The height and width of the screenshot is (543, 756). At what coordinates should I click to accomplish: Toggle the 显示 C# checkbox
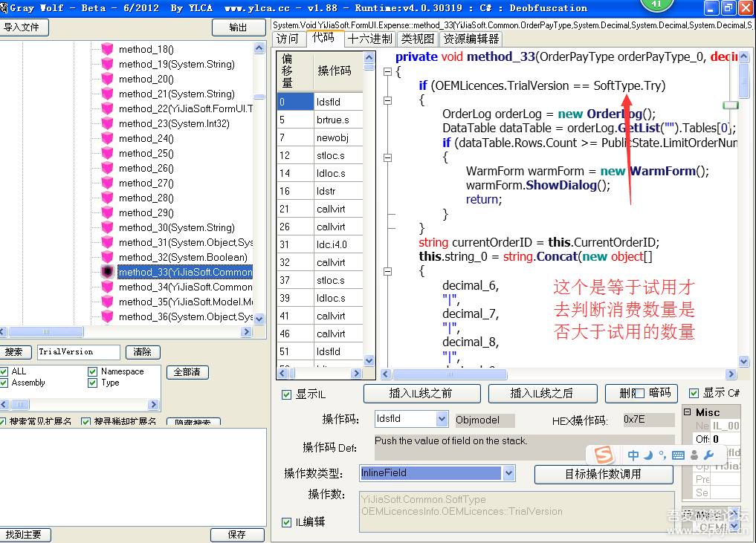click(x=694, y=393)
